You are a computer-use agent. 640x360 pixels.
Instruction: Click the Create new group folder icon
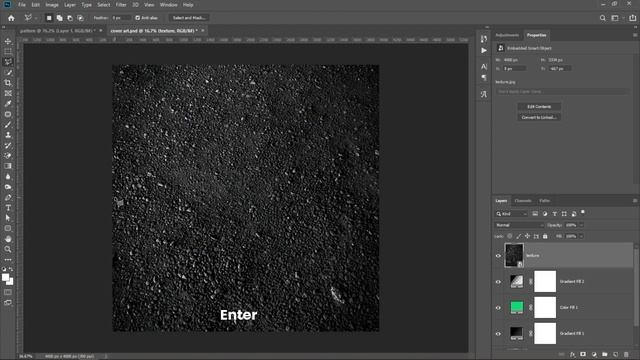coord(604,355)
